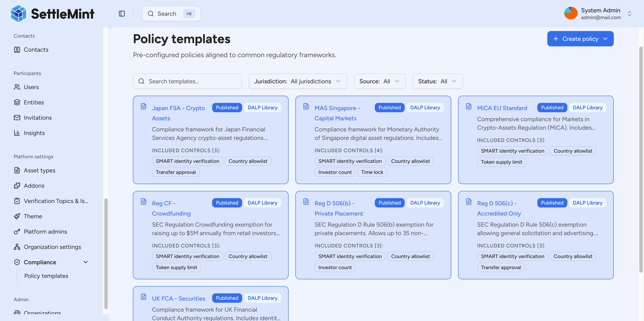
Task: Toggle the Published status on MiCA EU Standard
Action: 552,107
